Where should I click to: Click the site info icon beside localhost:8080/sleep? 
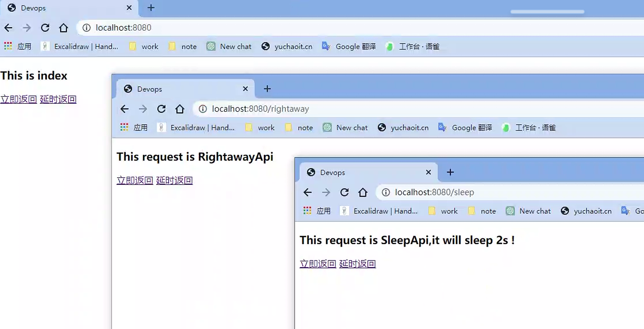point(386,192)
